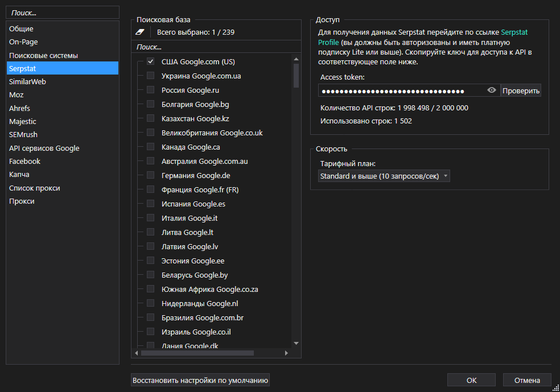Go to Прокси settings
This screenshot has width=560, height=392.
63,201
